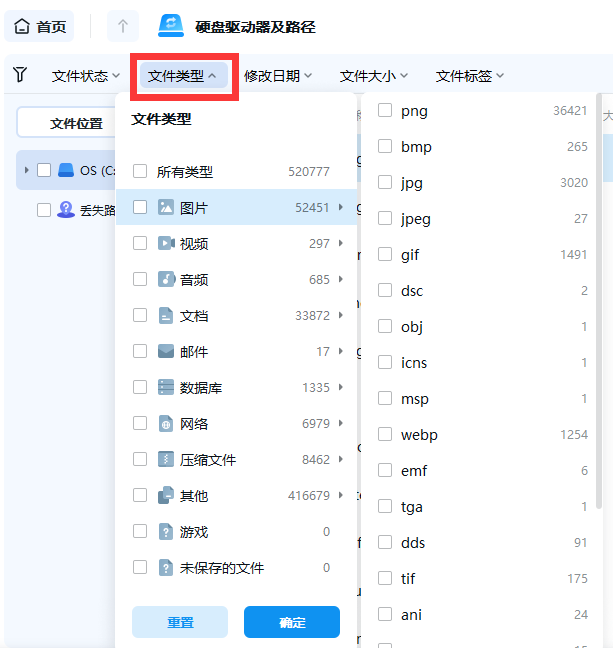The width and height of the screenshot is (613, 648).
Task: Check the 图片 category checkbox
Action: pyautogui.click(x=140, y=207)
